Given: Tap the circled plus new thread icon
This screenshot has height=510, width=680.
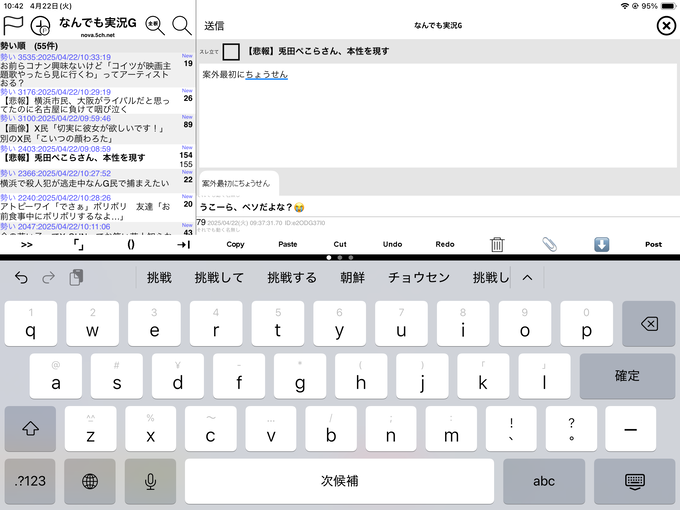Looking at the screenshot, I should (x=40, y=26).
